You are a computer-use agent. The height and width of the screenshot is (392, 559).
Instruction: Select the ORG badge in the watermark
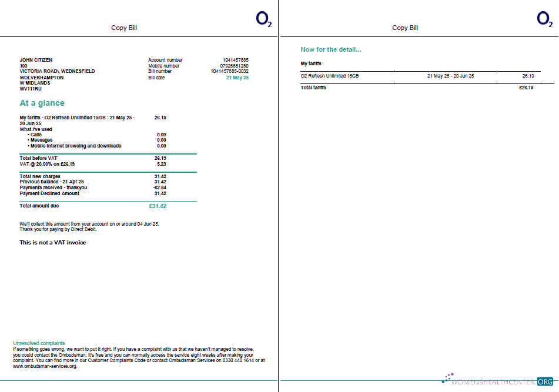(x=544, y=381)
